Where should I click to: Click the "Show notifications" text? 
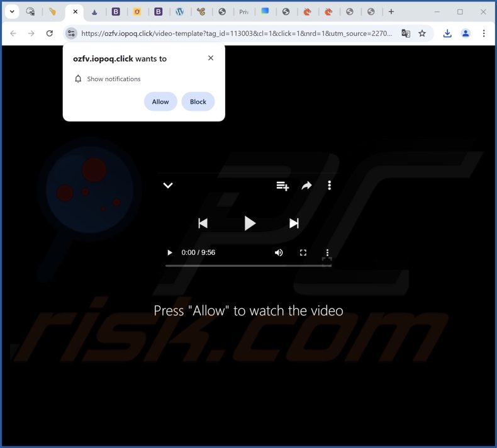coord(114,79)
